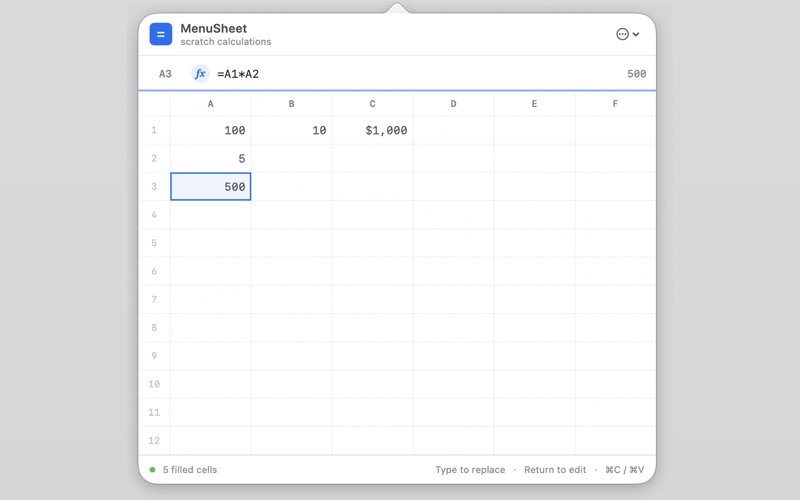This screenshot has height=500, width=800.
Task: Select row 11 header
Action: point(154,412)
